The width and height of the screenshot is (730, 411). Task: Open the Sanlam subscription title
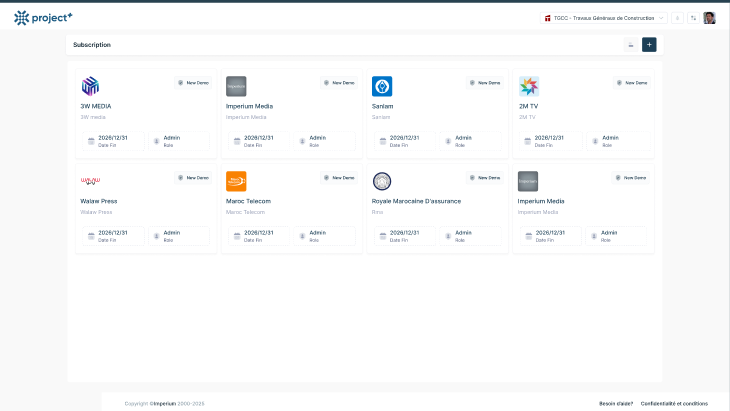click(x=383, y=106)
